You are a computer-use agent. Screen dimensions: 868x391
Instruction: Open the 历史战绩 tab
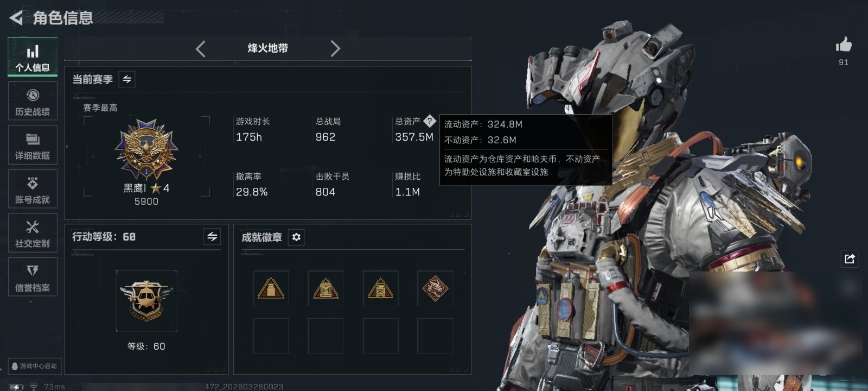pyautogui.click(x=33, y=102)
